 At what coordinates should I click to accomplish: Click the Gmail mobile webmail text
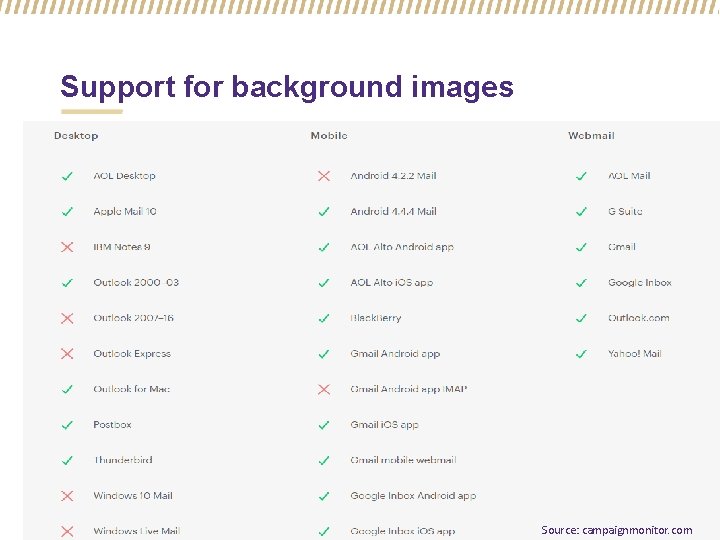tap(404, 460)
